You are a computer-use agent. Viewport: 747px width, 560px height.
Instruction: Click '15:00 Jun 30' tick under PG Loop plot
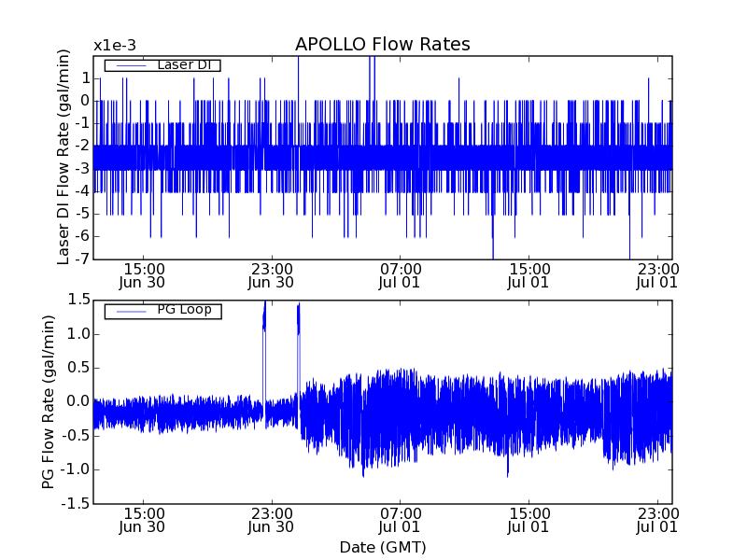(x=142, y=521)
